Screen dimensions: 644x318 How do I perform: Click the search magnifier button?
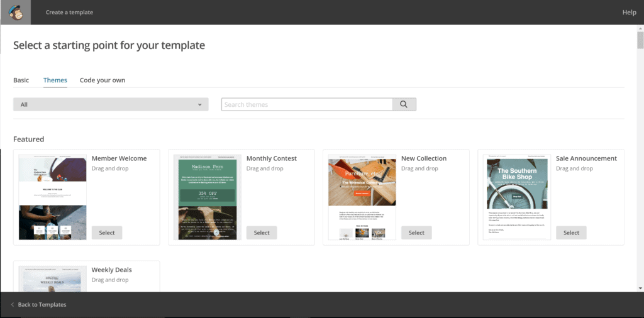tap(404, 104)
